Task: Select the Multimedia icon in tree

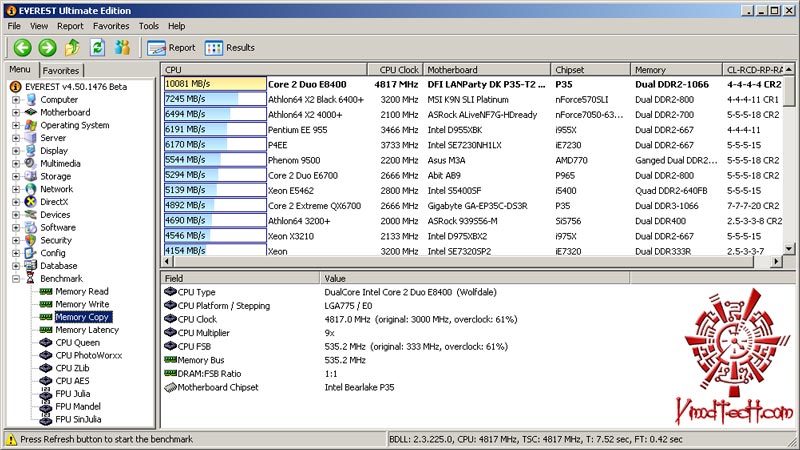Action: pos(32,163)
